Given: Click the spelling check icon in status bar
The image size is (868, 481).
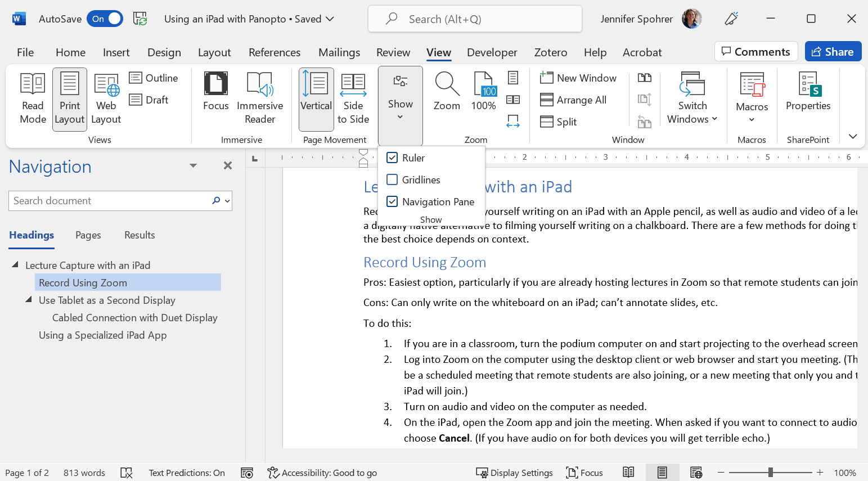Looking at the screenshot, I should (x=127, y=473).
